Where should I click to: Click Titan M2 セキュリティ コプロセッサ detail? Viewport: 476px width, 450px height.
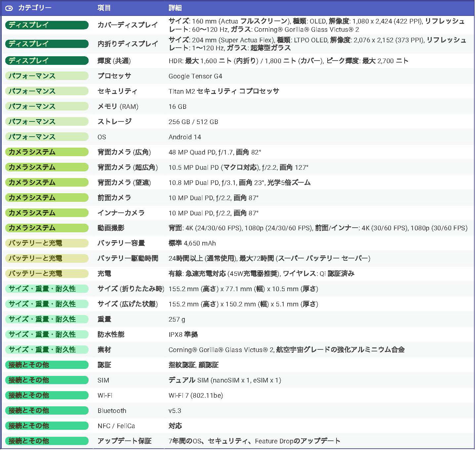coord(224,91)
